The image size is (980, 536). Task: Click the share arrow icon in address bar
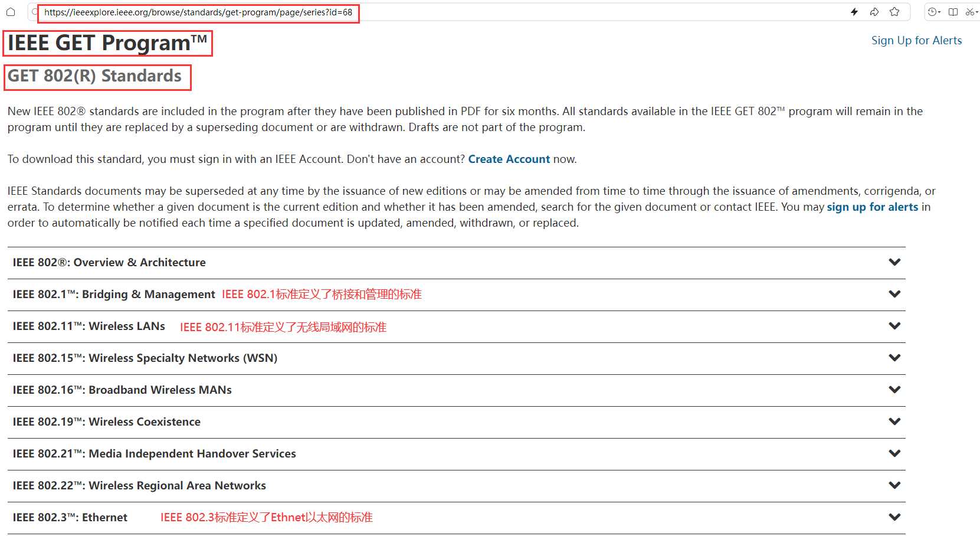pyautogui.click(x=874, y=12)
